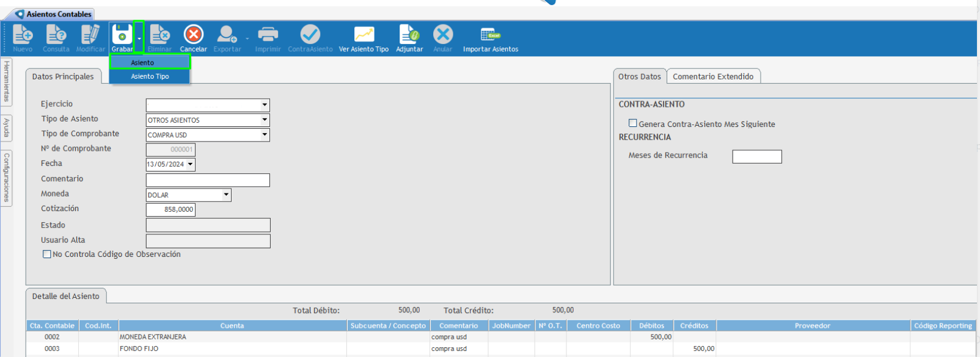Select the Detalle del Asiento tab
Viewport: 980px width, 357px height.
point(66,296)
